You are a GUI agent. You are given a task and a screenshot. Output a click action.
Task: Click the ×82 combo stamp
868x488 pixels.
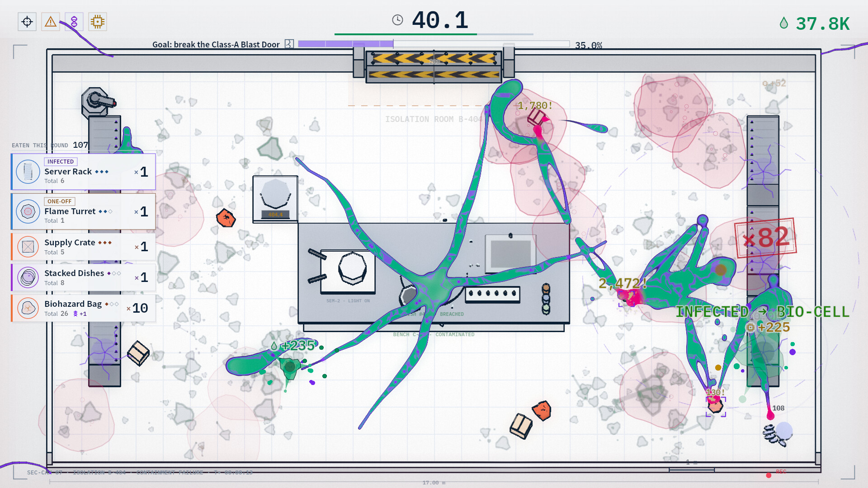(766, 238)
